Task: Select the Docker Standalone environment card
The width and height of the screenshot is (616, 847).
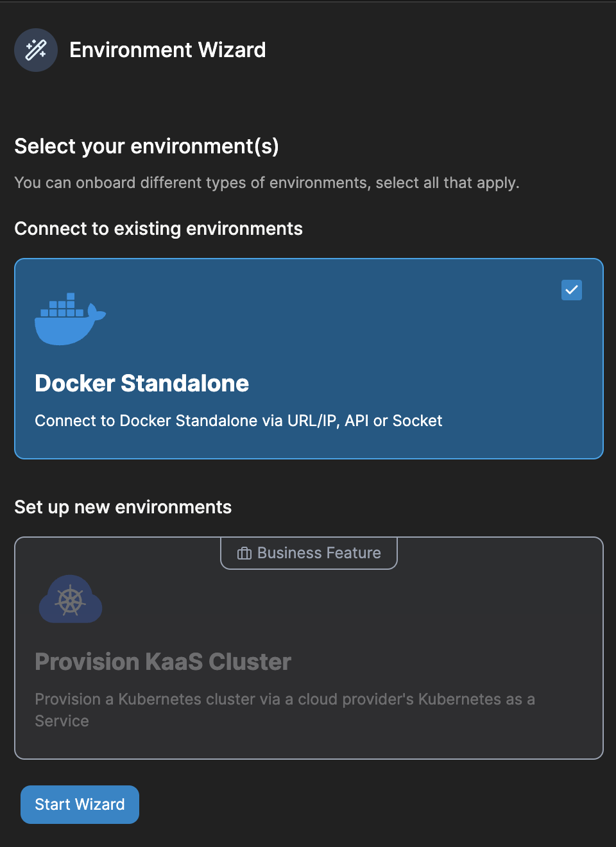Action: click(x=309, y=358)
